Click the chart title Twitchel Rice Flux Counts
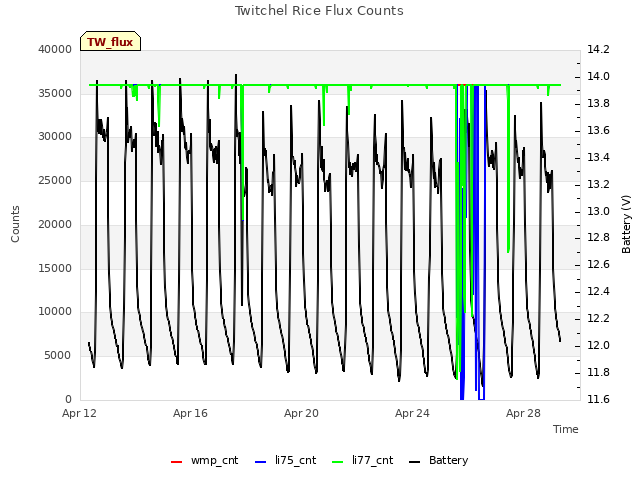Image resolution: width=640 pixels, height=480 pixels. 319,11
